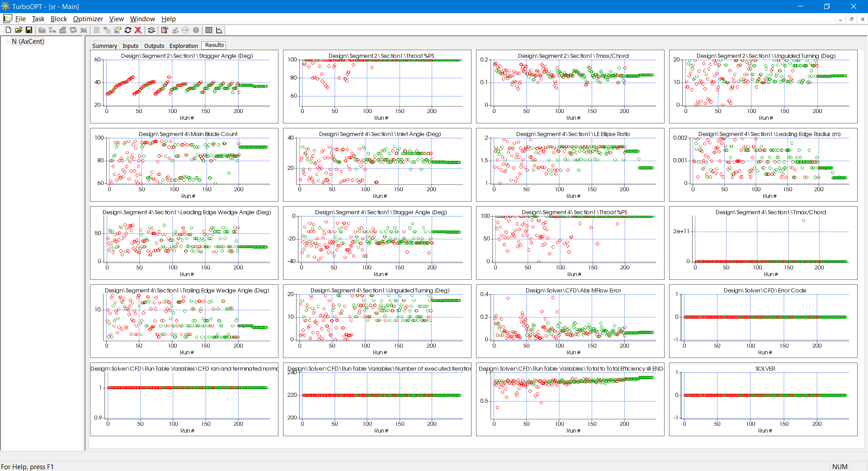Click the table grid toolbar icon

(x=209, y=30)
